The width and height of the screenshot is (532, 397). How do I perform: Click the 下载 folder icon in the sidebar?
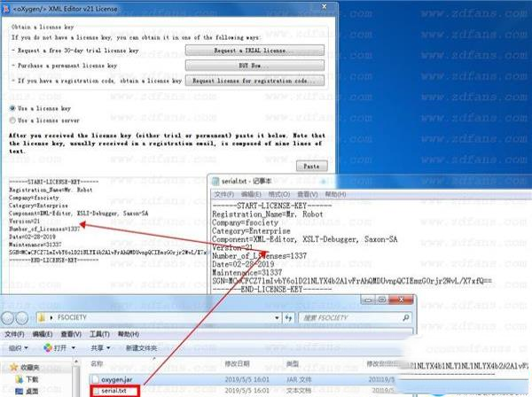pyautogui.click(x=19, y=379)
